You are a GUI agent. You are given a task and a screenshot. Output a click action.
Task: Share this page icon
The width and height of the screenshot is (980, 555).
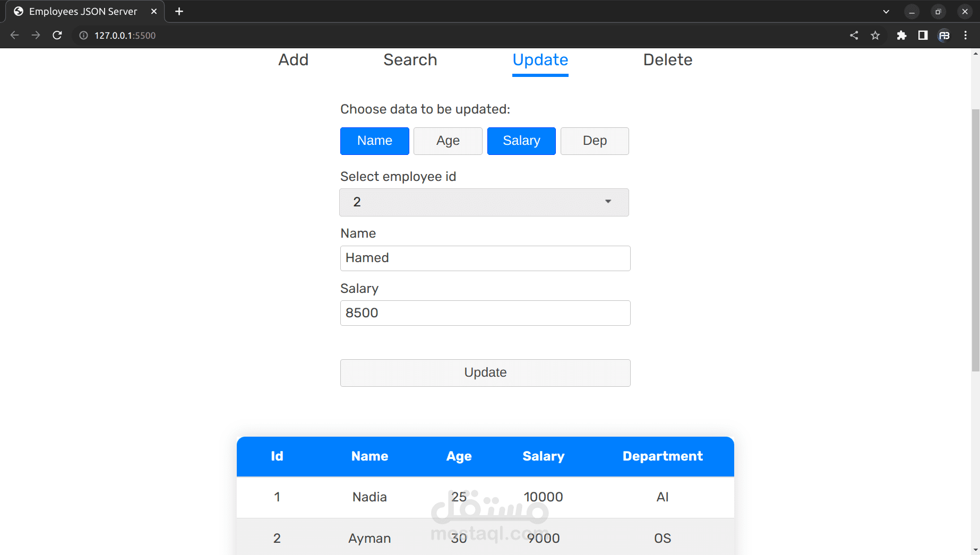(x=854, y=36)
